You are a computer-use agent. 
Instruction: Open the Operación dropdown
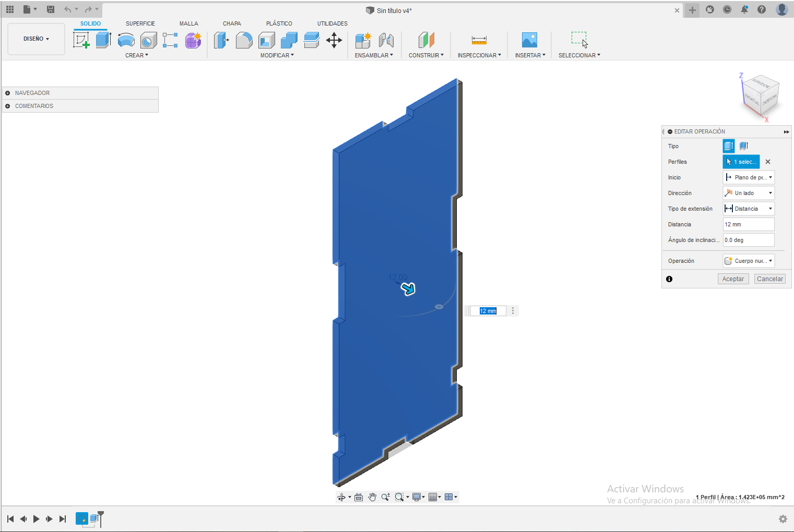(x=749, y=261)
